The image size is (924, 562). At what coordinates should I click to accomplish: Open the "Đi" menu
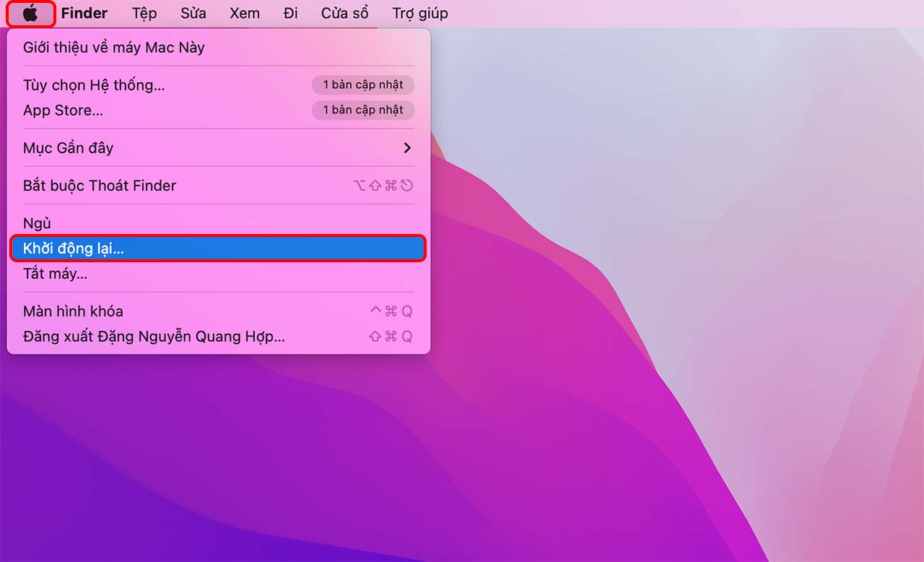coord(291,12)
